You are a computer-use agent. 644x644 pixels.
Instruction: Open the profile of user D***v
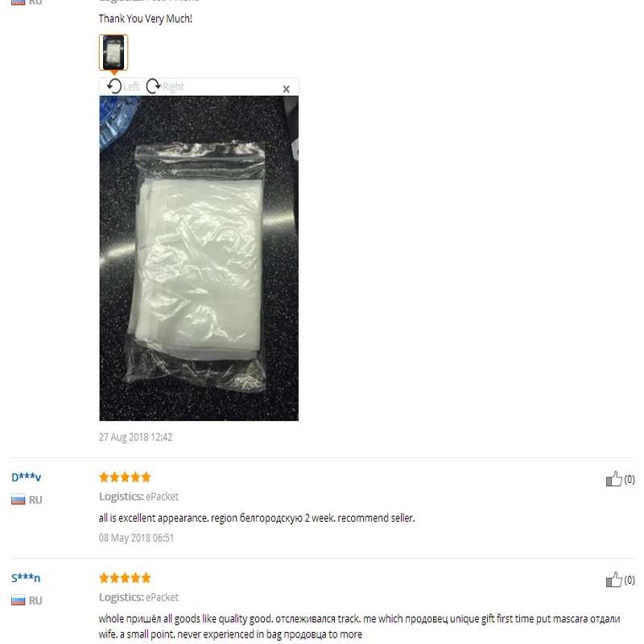pyautogui.click(x=27, y=477)
